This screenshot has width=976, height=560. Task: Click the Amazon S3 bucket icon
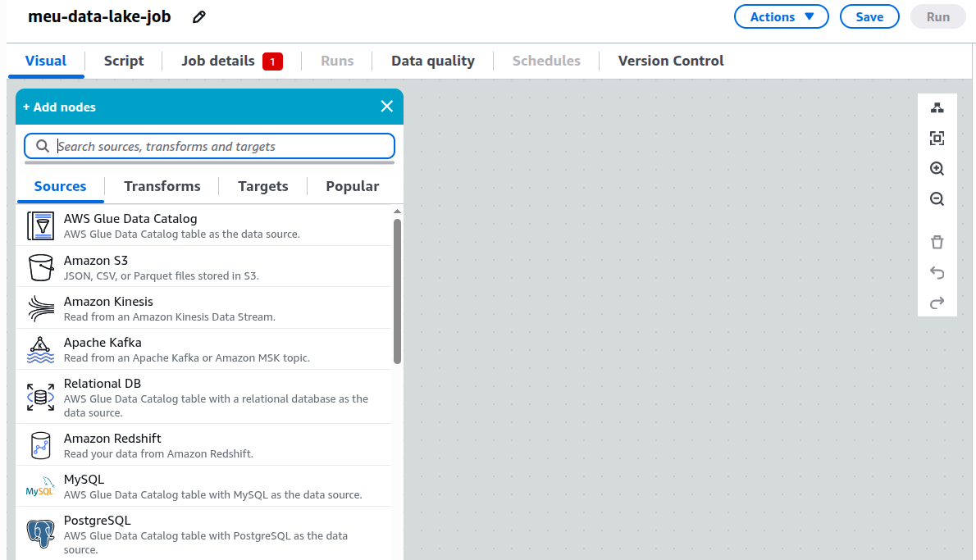pyautogui.click(x=40, y=267)
